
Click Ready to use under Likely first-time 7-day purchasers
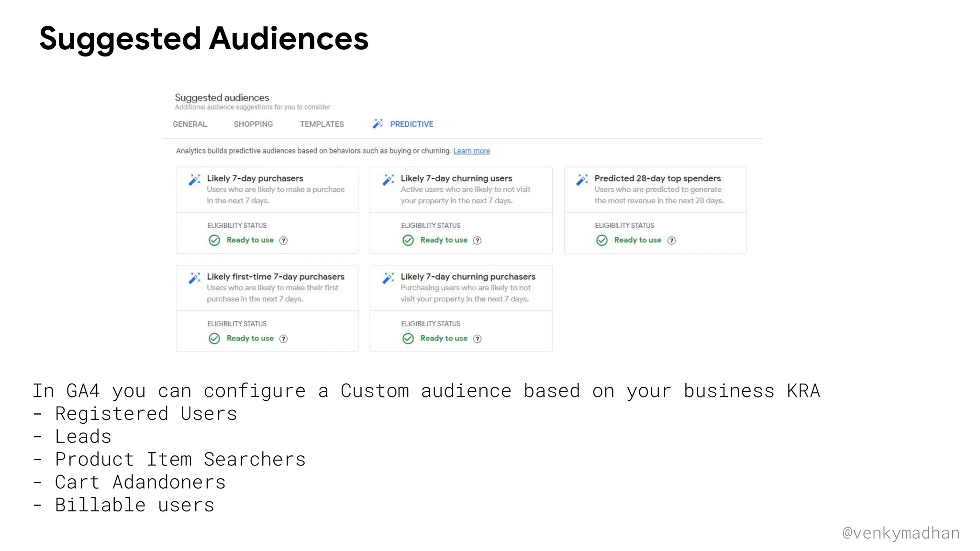point(250,338)
